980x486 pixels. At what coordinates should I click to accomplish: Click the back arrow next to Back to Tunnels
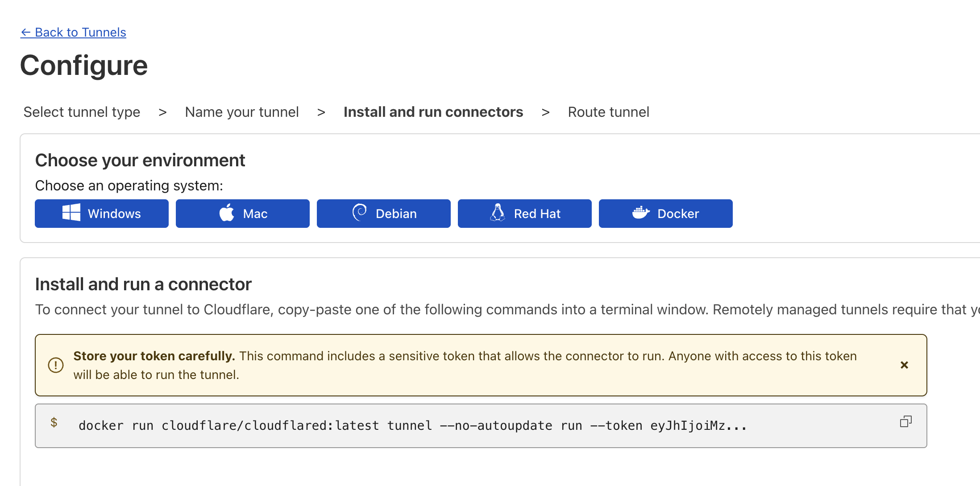(26, 32)
